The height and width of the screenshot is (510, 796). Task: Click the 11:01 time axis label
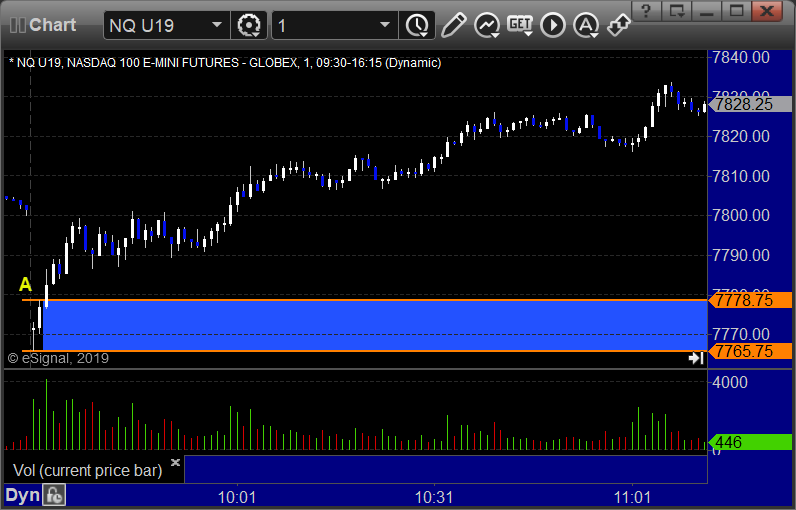(x=632, y=497)
